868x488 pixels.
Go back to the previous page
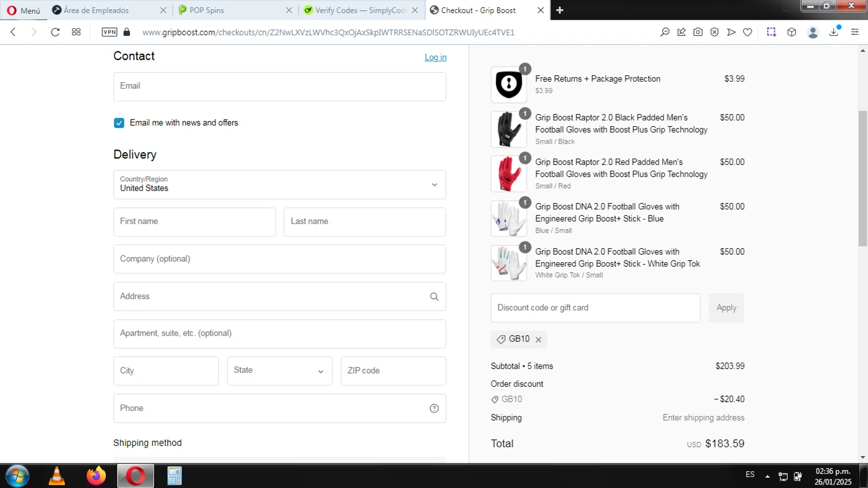pos(13,32)
